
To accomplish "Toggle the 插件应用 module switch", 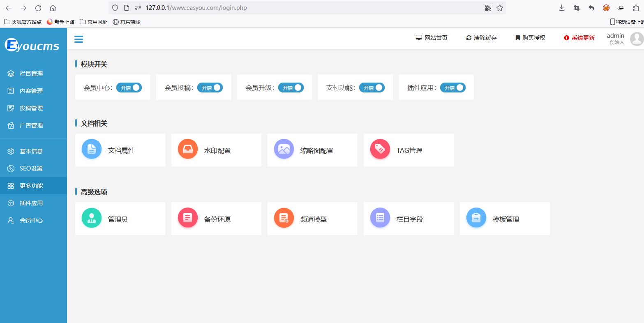I will pyautogui.click(x=453, y=88).
